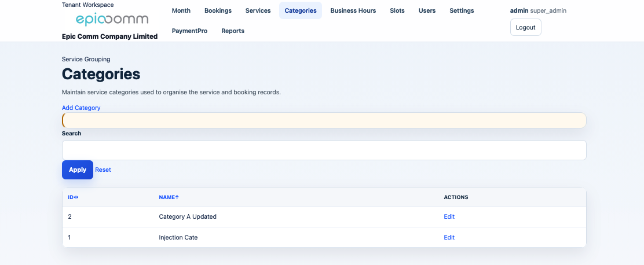Sort the table by ID column
Viewport: 644px width, 265px height.
(73, 197)
